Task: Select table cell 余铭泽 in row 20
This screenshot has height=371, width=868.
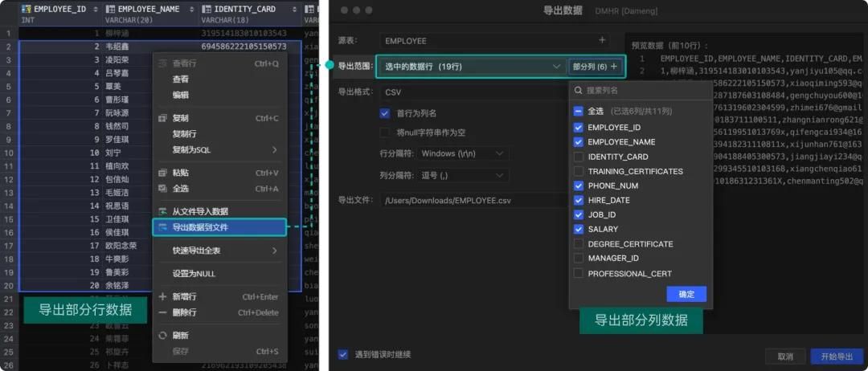Action: (x=117, y=286)
